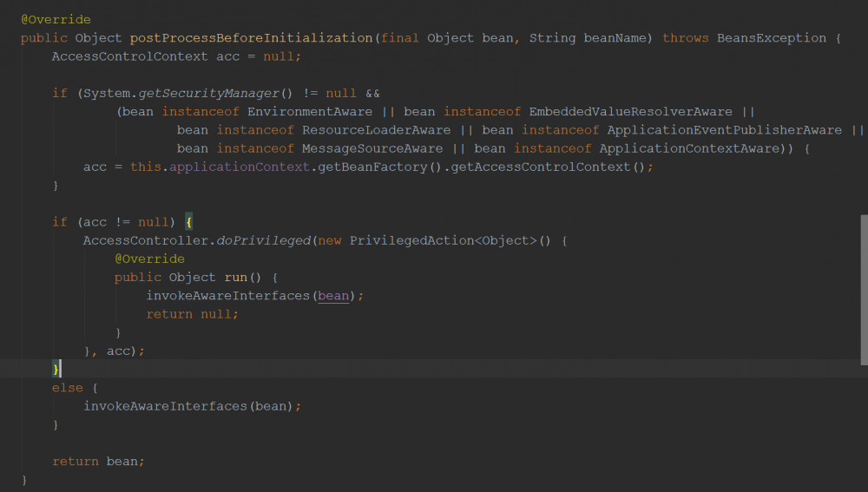
Task: Click the ApplicationEventPublisherAware type
Action: coord(724,130)
